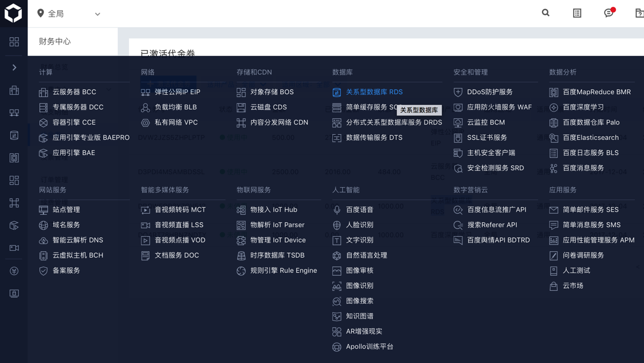Image resolution: width=644 pixels, height=363 pixels.
Task: Click the 对象存储 BOS icon
Action: click(x=241, y=92)
